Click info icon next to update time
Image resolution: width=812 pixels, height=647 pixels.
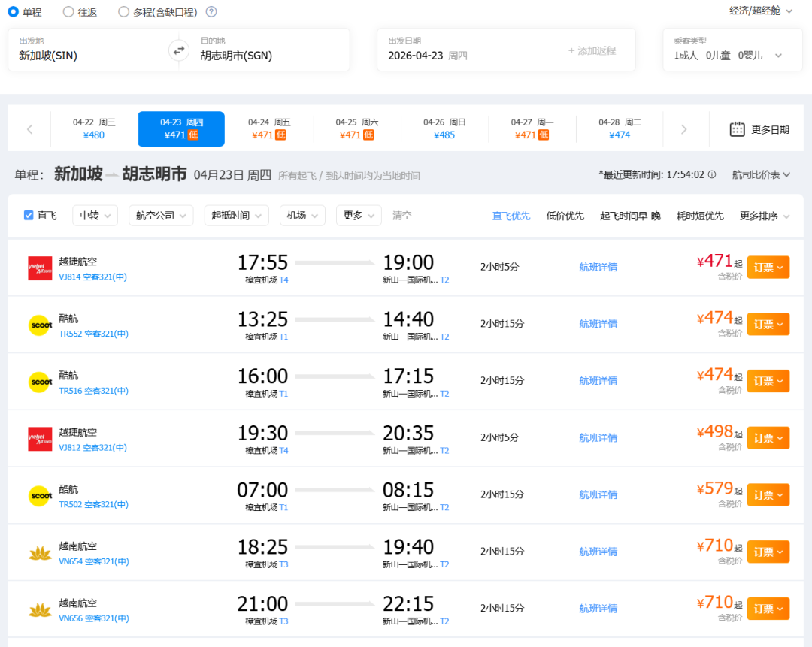(712, 174)
